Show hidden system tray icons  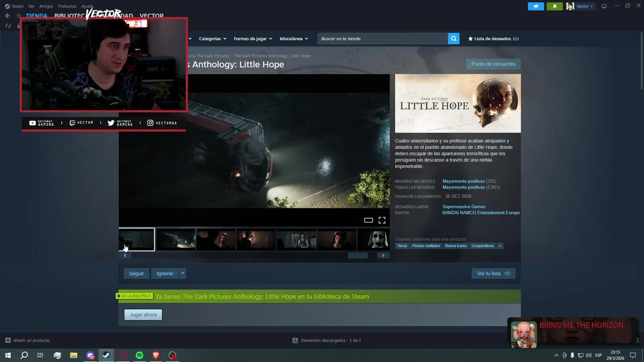tap(556, 355)
